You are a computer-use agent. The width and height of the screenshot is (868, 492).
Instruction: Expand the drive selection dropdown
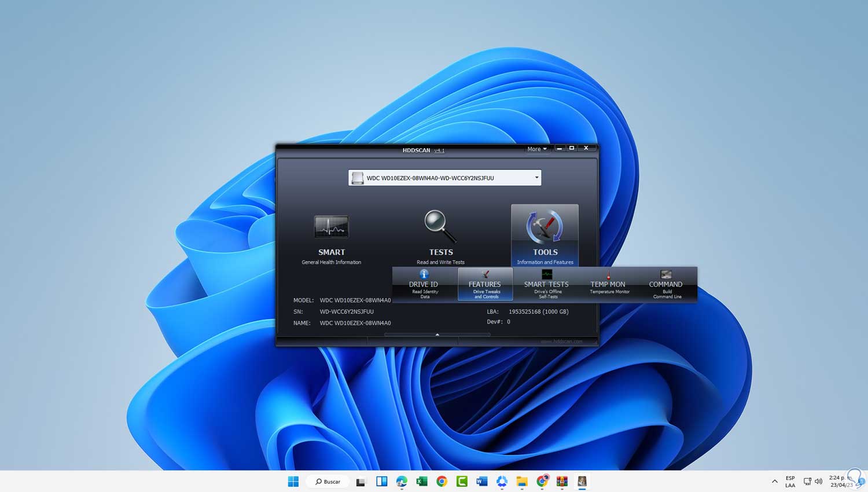point(536,178)
